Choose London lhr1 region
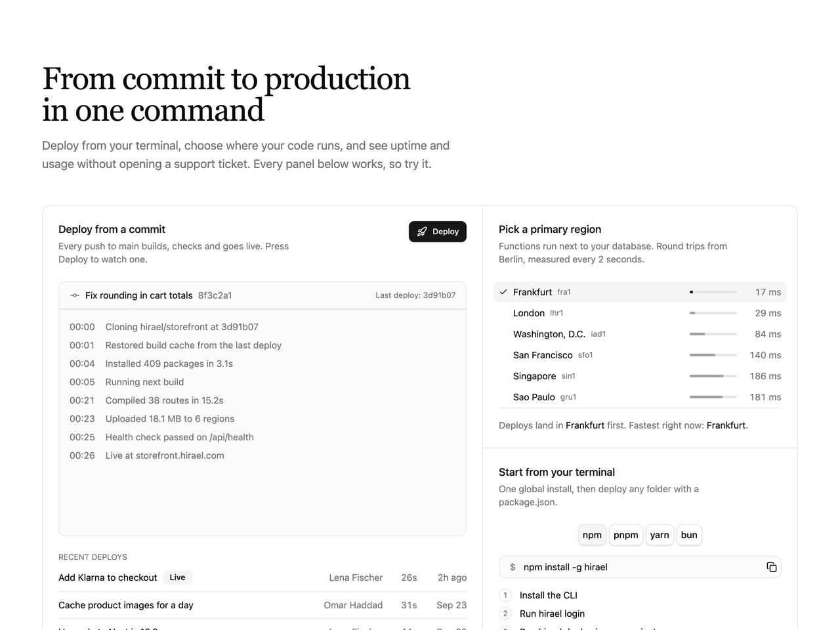The height and width of the screenshot is (630, 840). coord(640,313)
